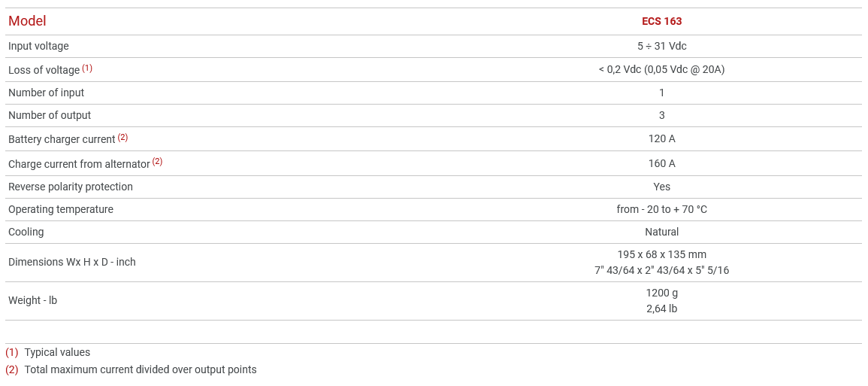Viewport: 868px width, 386px height.
Task: Click the Cooling value Natural
Action: pos(661,232)
